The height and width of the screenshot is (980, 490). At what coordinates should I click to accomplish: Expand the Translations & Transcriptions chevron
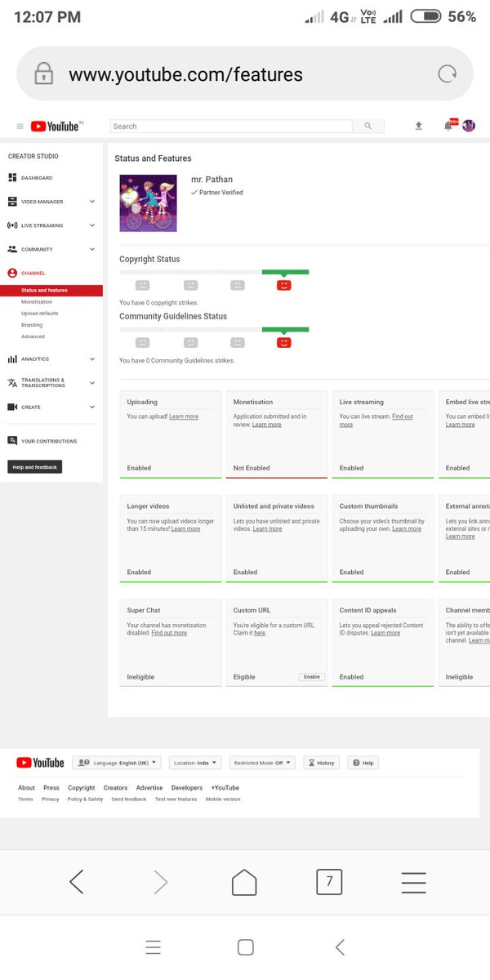pyautogui.click(x=92, y=382)
